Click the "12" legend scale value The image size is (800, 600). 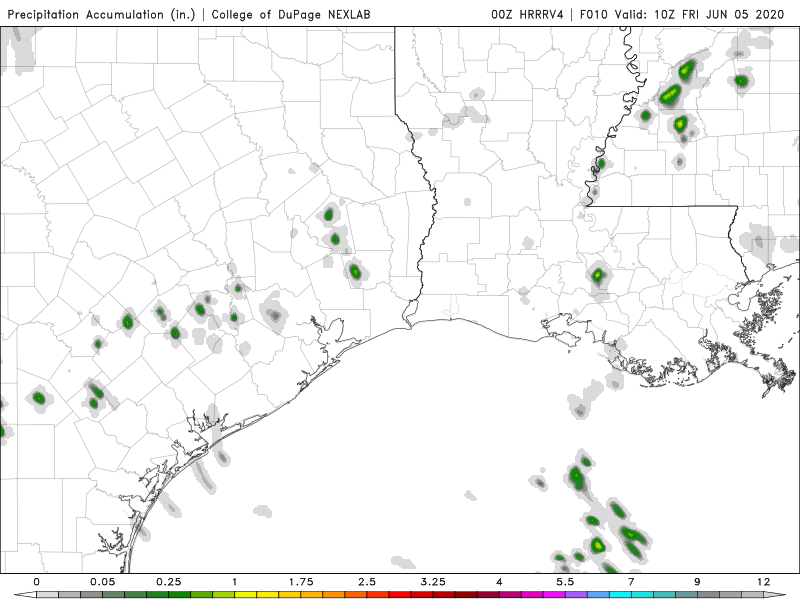click(763, 582)
